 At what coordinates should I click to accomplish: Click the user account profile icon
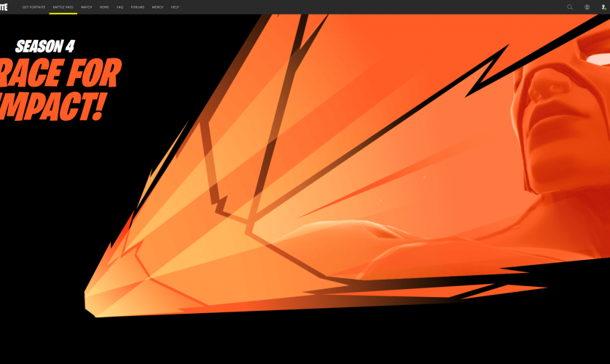[x=603, y=7]
